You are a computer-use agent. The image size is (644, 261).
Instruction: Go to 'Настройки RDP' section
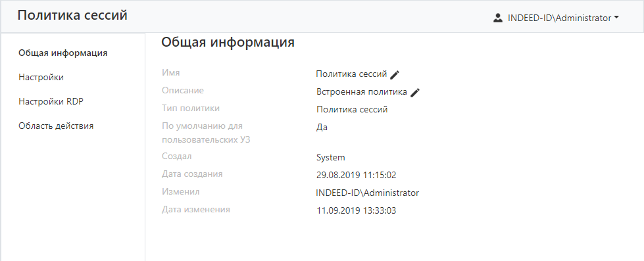click(x=51, y=101)
